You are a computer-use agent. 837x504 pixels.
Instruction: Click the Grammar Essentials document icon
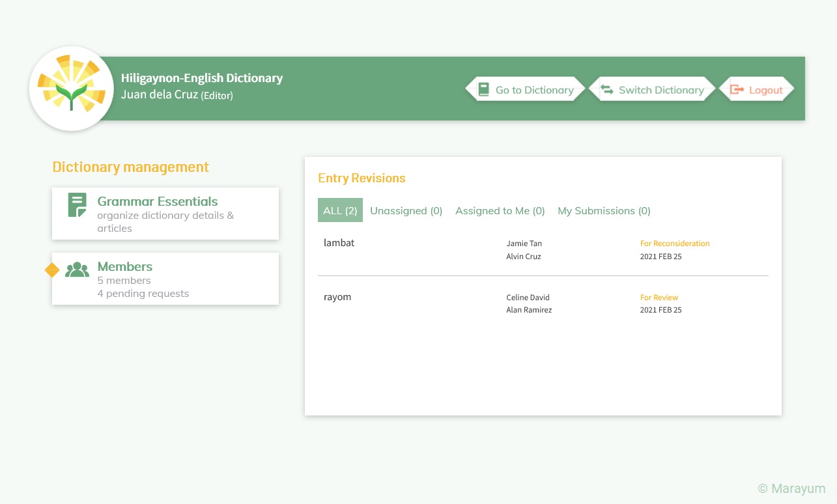click(77, 205)
